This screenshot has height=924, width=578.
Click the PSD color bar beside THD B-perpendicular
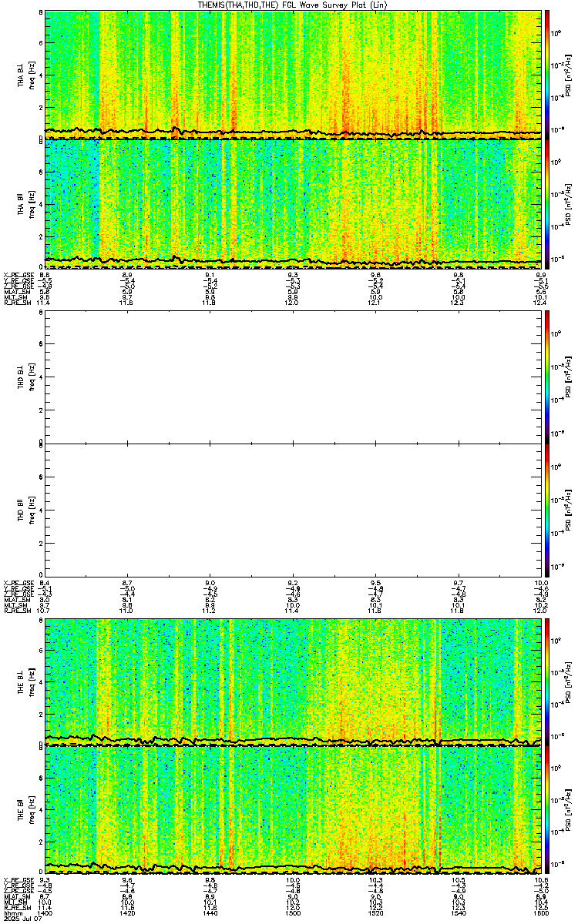[x=547, y=377]
